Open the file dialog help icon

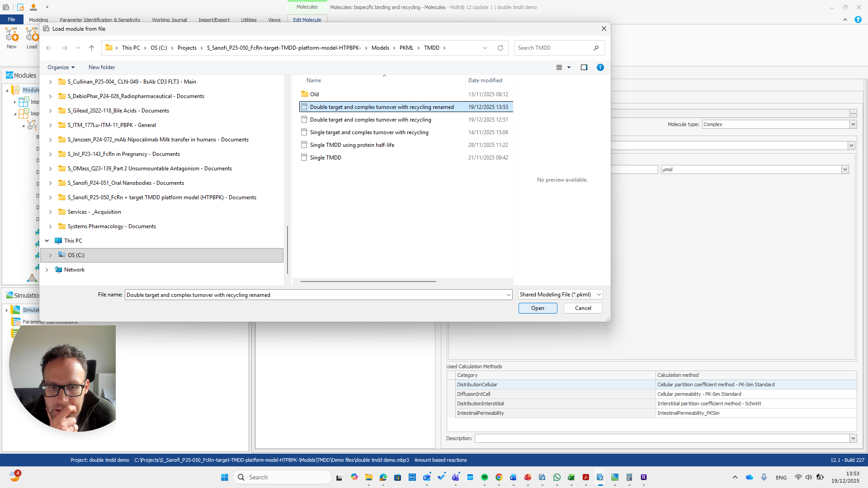coord(600,67)
